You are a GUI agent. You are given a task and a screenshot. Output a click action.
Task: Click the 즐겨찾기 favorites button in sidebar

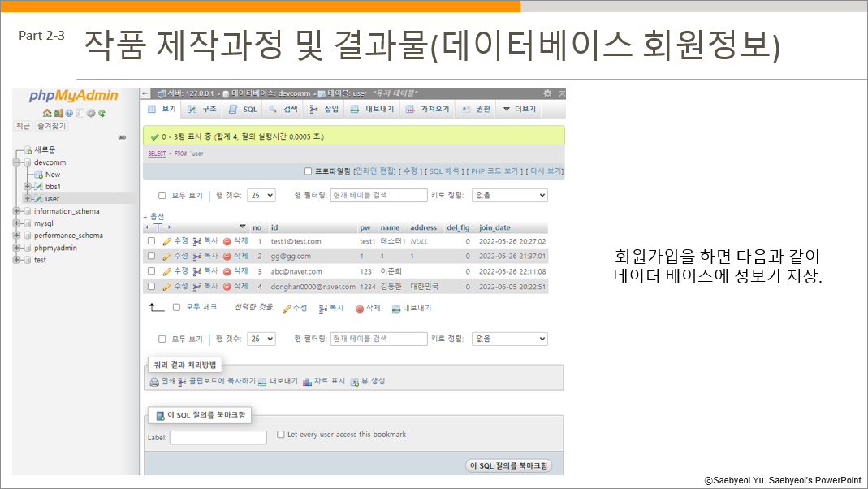tap(51, 126)
